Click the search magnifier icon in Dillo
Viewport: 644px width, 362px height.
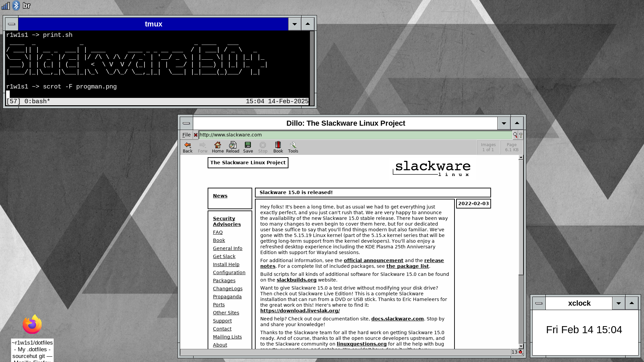click(515, 135)
